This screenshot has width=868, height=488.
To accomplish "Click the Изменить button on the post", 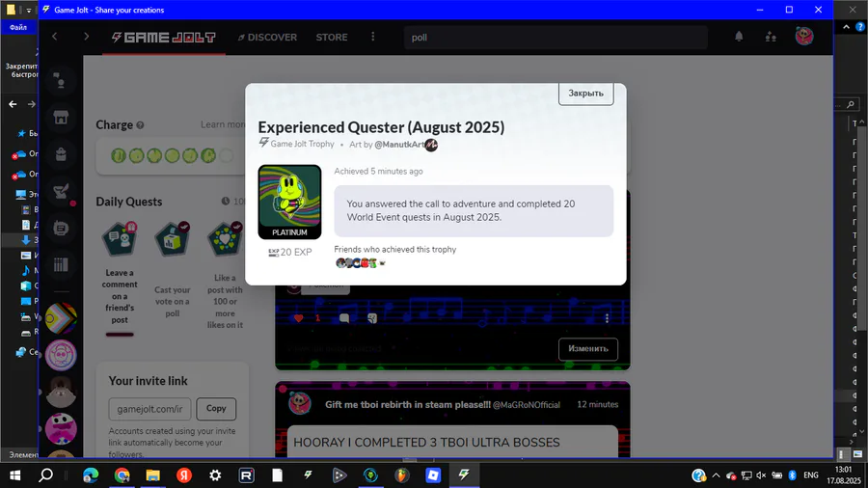I will (x=588, y=348).
